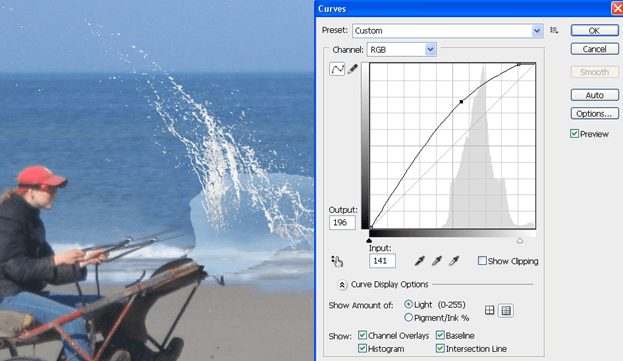Image resolution: width=623 pixels, height=361 pixels.
Task: Open the Channel RGB dropdown
Action: (x=402, y=50)
